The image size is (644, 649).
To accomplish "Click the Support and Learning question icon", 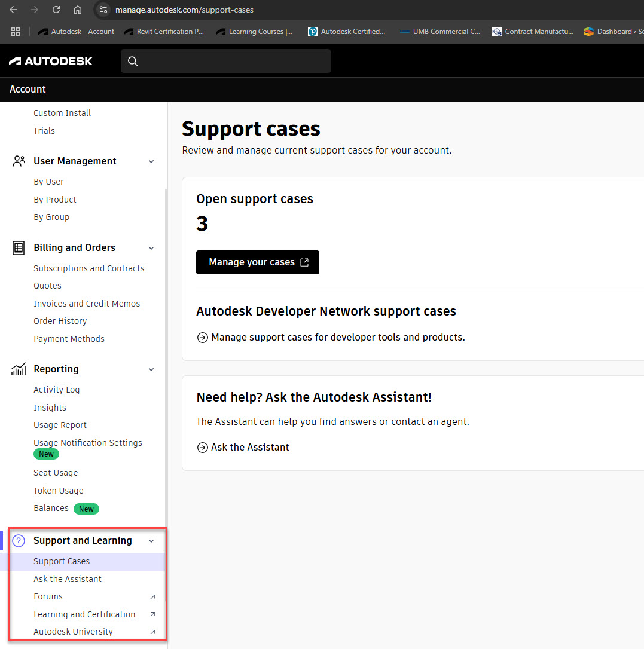I will tap(19, 541).
